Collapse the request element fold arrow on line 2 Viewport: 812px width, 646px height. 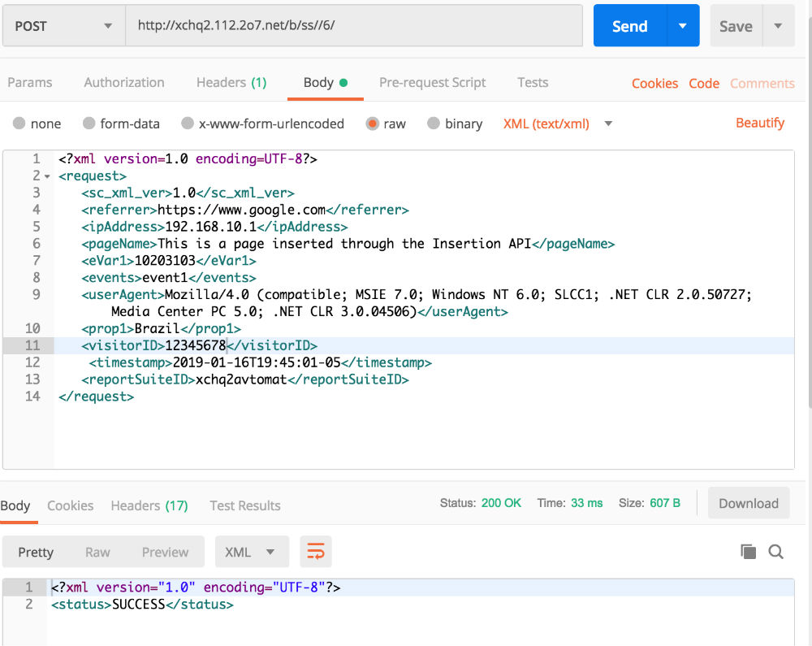[47, 176]
